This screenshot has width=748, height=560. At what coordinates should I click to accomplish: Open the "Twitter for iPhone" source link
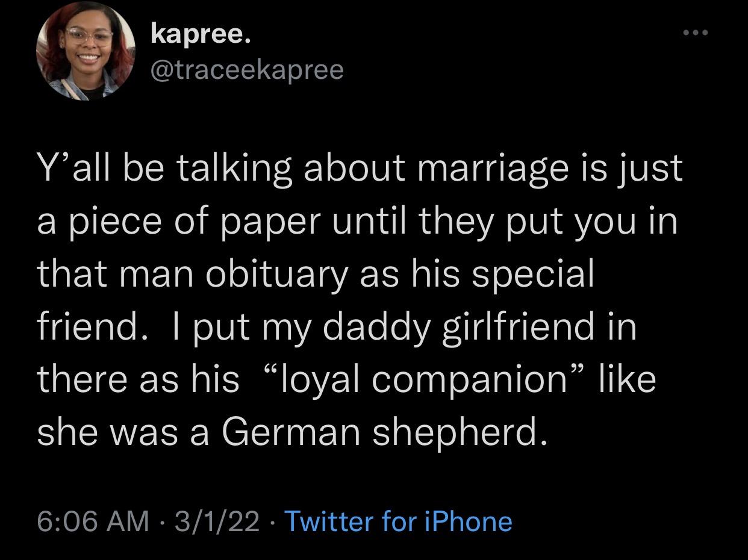pyautogui.click(x=397, y=521)
